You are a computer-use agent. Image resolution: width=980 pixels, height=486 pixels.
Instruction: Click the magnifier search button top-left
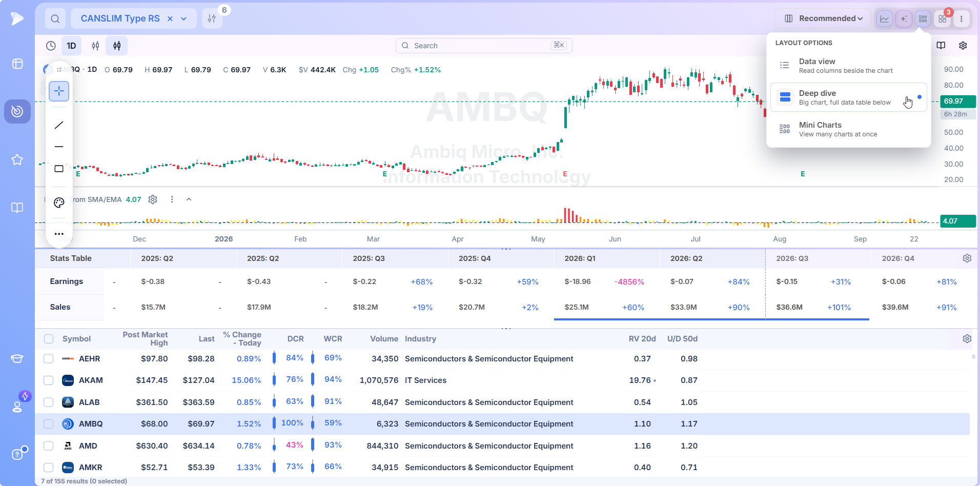(55, 19)
